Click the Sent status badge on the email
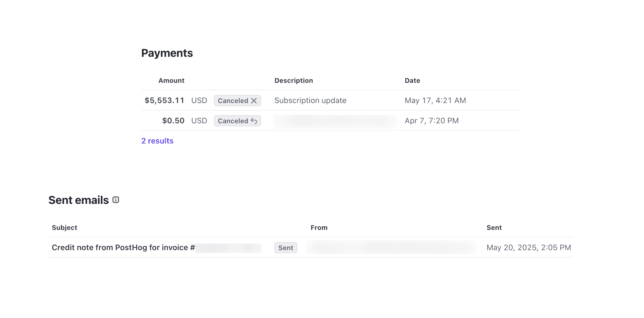This screenshot has height=318, width=644. click(285, 247)
